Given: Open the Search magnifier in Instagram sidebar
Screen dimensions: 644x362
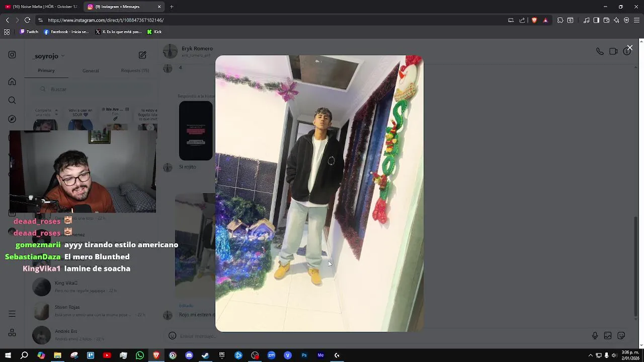Looking at the screenshot, I should tap(12, 100).
